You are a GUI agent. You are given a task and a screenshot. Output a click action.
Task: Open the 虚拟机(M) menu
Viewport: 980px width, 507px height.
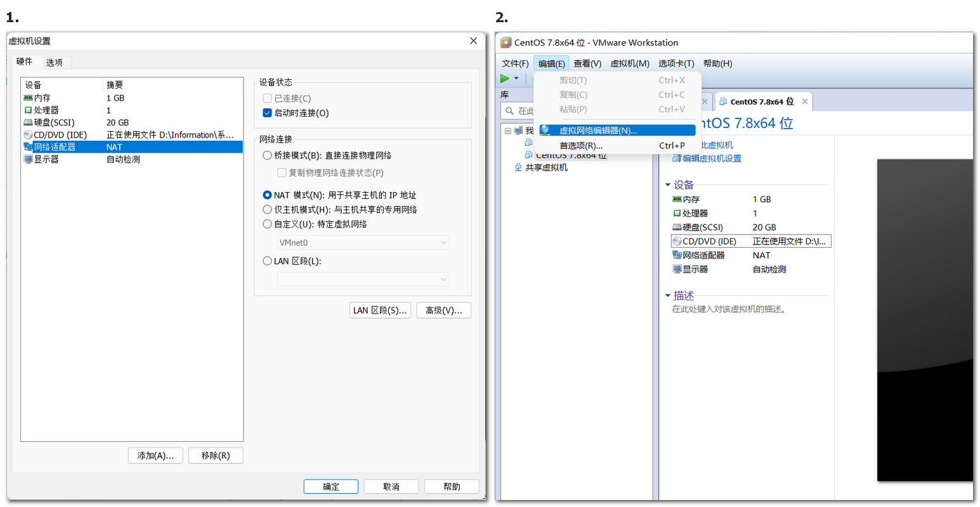tap(630, 63)
